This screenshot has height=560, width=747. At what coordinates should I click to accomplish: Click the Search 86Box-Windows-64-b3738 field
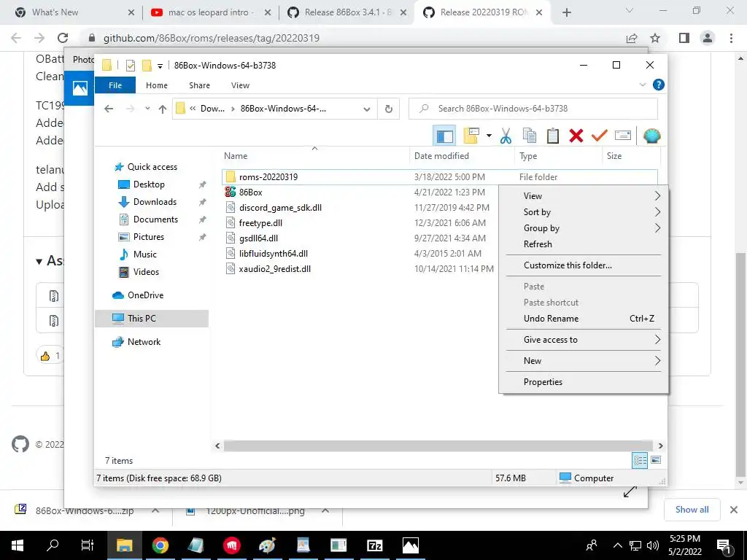coord(533,109)
